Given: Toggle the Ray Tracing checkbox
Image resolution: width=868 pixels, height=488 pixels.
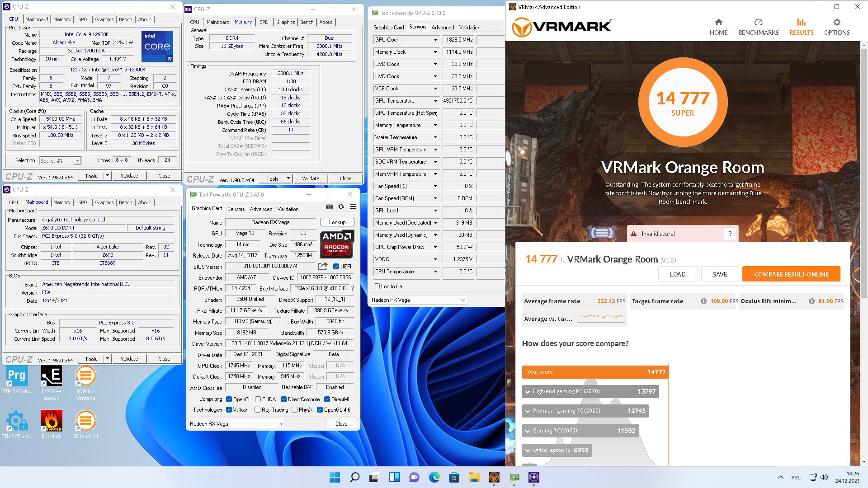Looking at the screenshot, I should pyautogui.click(x=257, y=410).
